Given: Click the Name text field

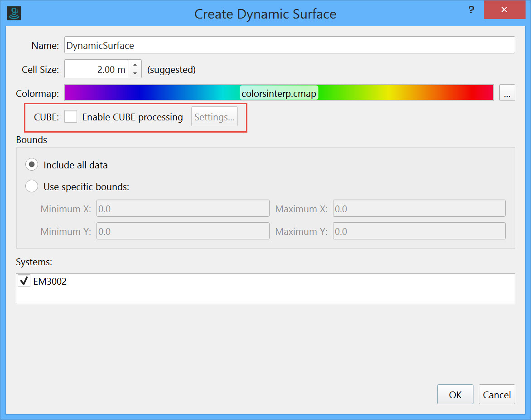Looking at the screenshot, I should pos(289,45).
